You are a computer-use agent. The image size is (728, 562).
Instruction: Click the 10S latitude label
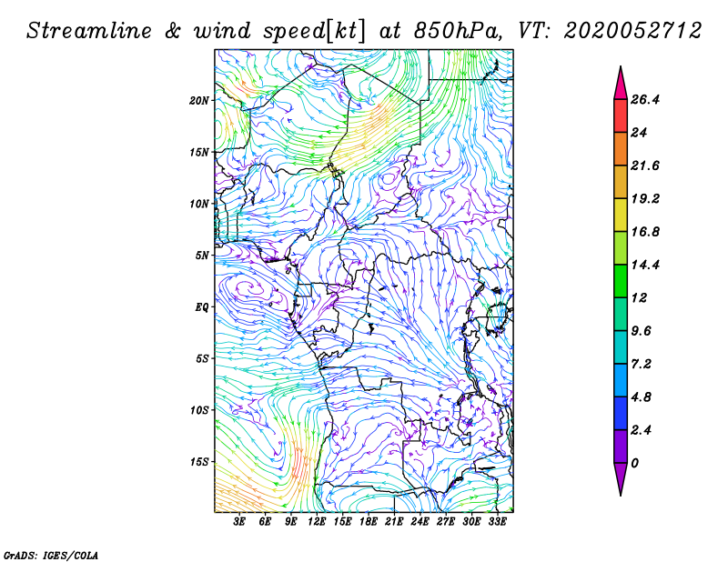coord(198,410)
